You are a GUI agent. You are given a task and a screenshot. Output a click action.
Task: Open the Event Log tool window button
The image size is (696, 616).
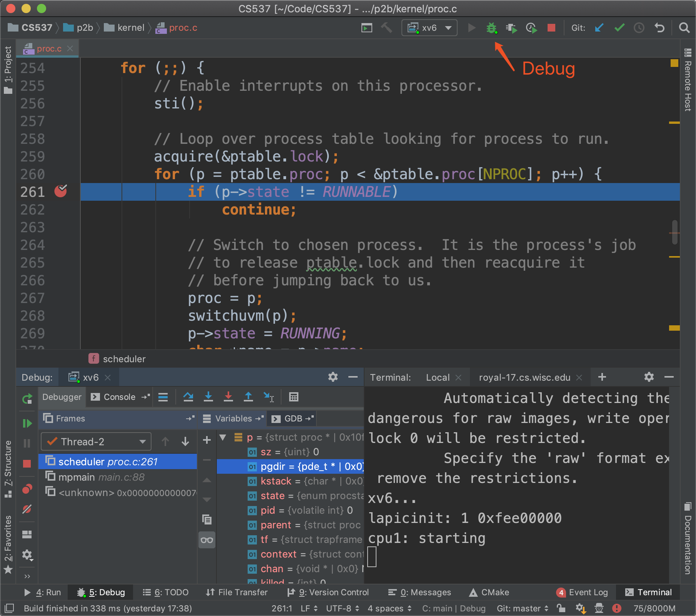[583, 592]
